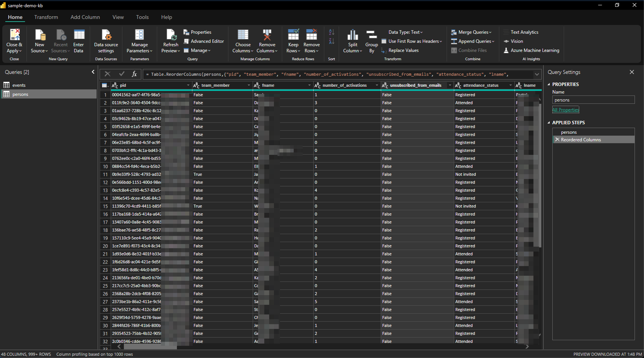Open team_member column filter dropdown
644x358 pixels.
coord(249,86)
